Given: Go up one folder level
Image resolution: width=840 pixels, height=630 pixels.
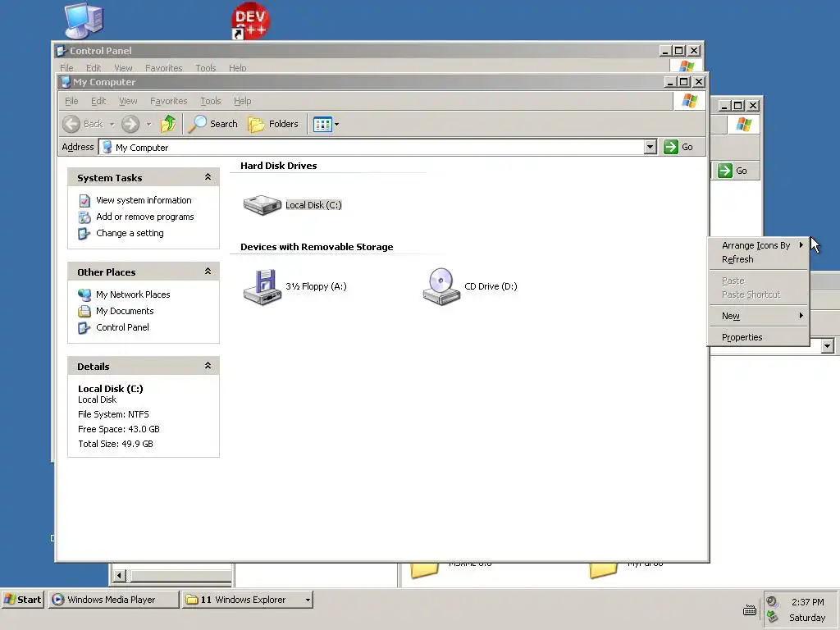Looking at the screenshot, I should coord(168,125).
